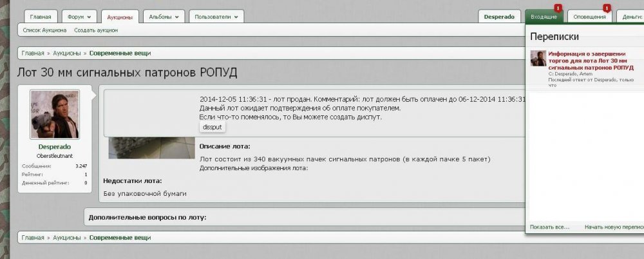Viewport: 644px width, 259px height.
Task: Open Создать аукцион link
Action: [x=96, y=30]
